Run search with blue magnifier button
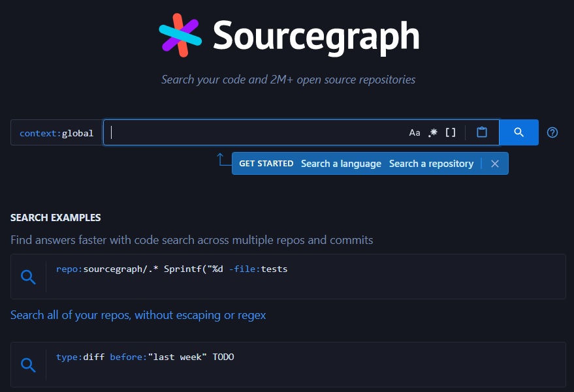The image size is (574, 392). pos(518,132)
